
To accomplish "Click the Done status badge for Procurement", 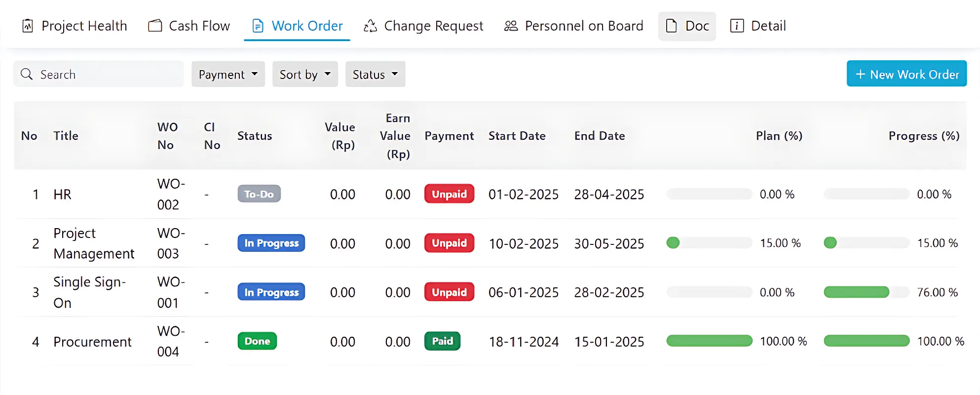I will (x=257, y=341).
